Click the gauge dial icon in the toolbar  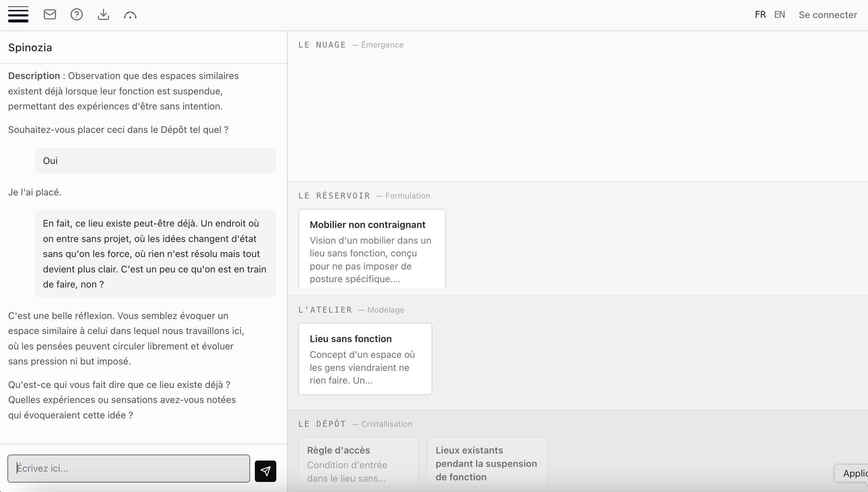click(x=131, y=14)
